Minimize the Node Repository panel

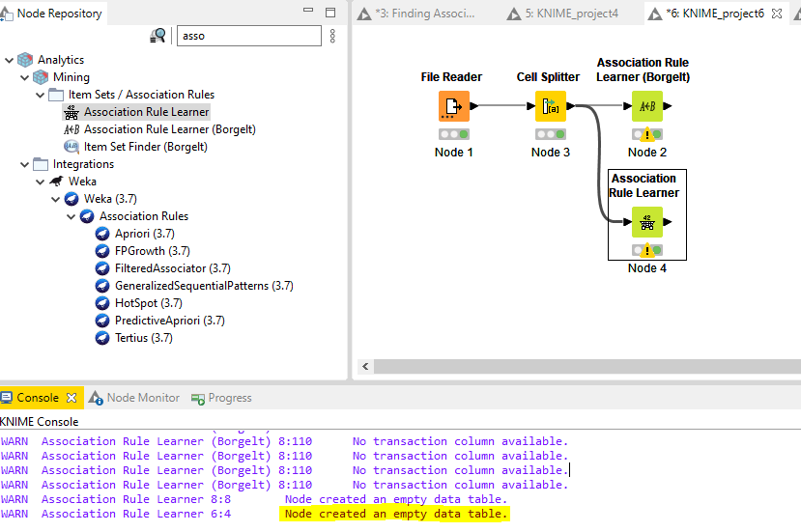coord(308,11)
